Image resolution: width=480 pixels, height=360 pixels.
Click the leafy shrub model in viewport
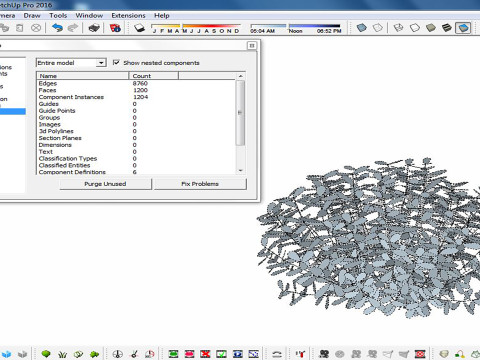click(x=368, y=238)
